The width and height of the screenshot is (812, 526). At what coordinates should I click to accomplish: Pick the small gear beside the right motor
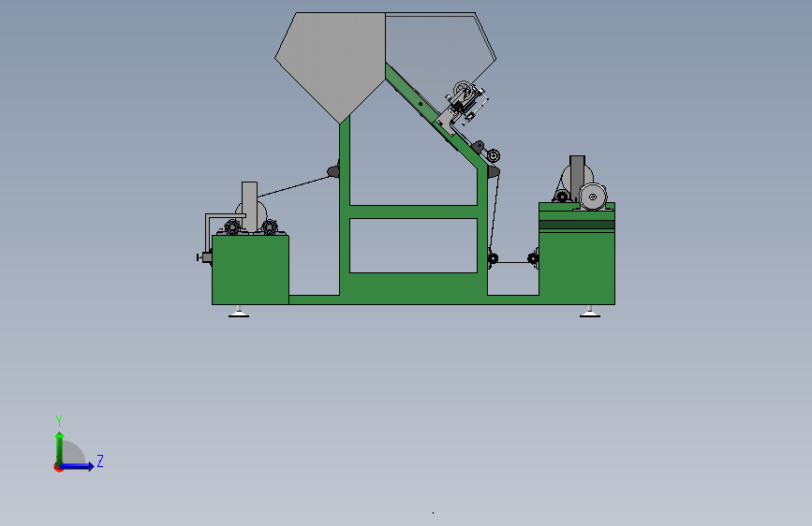562,197
